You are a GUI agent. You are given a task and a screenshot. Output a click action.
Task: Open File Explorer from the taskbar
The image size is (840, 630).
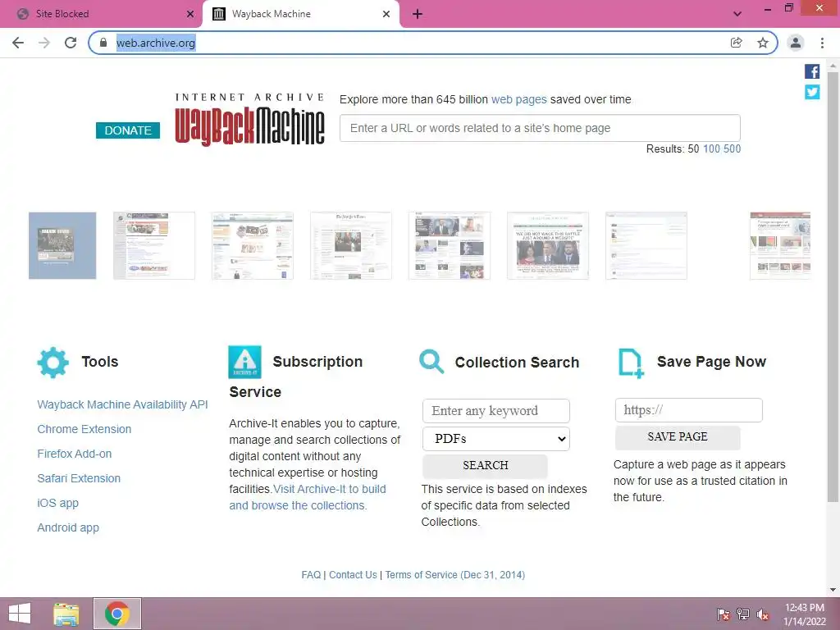point(66,614)
